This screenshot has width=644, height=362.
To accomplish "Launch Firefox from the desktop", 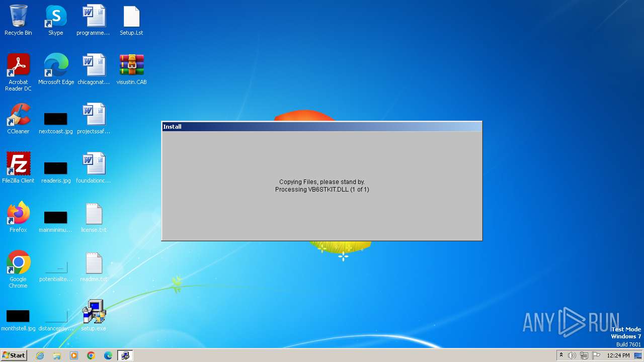I will (18, 217).
